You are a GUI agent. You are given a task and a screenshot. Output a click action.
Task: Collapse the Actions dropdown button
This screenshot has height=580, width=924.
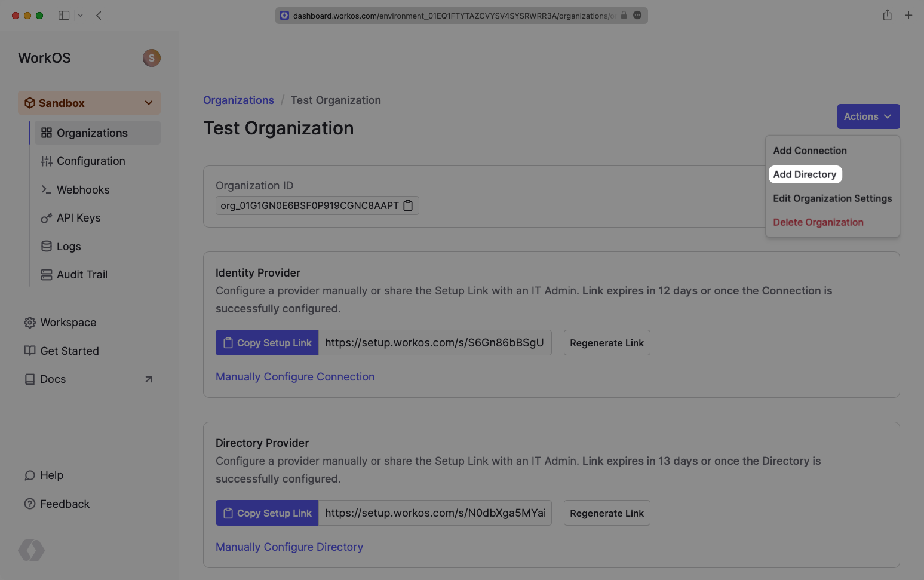pos(868,116)
